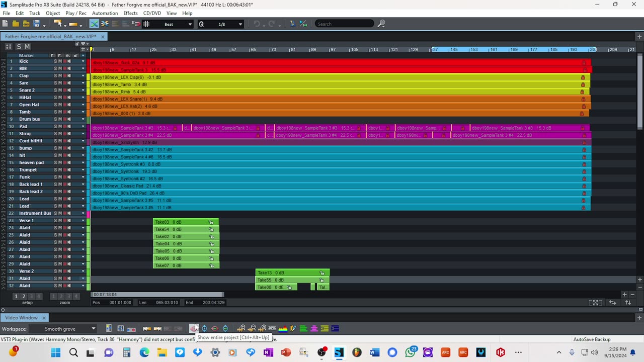The height and width of the screenshot is (362, 644).
Task: Select the Take03 audio object
Action: tap(186, 222)
